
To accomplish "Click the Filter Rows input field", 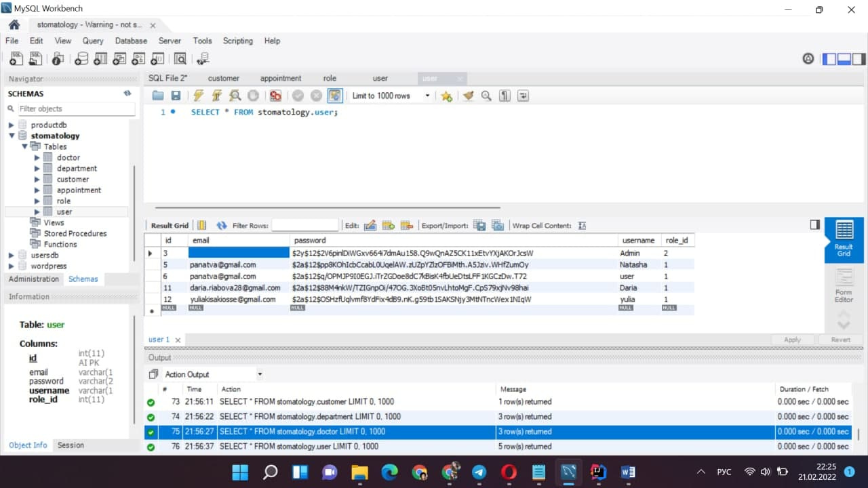I will coord(304,225).
